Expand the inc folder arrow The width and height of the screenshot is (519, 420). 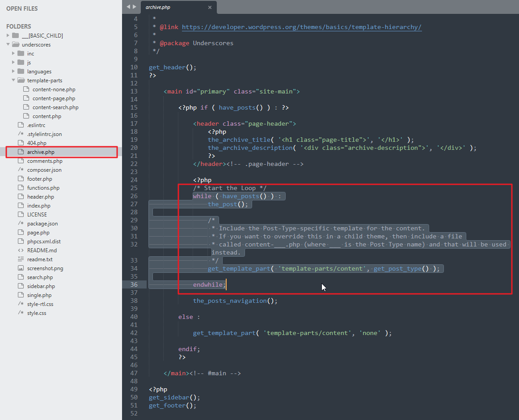[13, 53]
